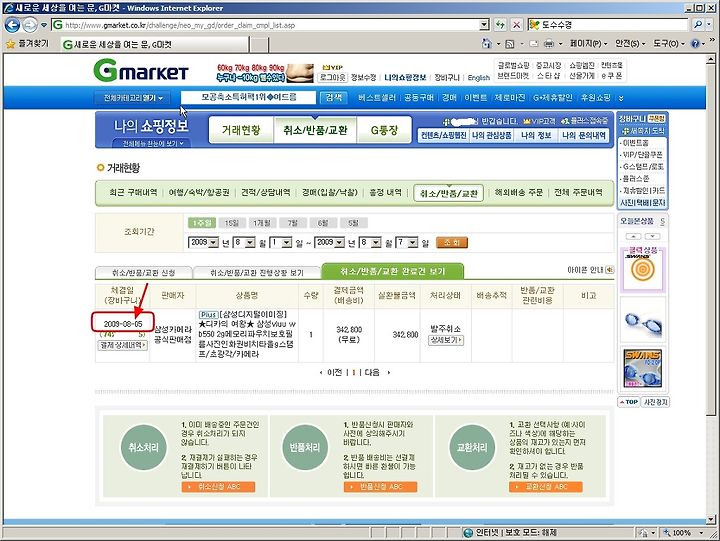Screen dimensions: 720x541
Task: Click the vertical scrollbar down arrow
Action: pos(711,520)
